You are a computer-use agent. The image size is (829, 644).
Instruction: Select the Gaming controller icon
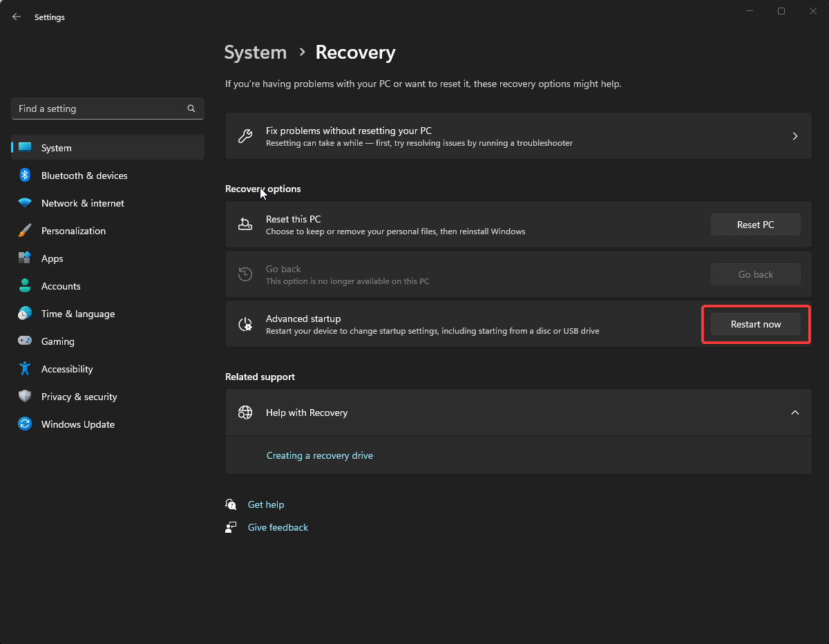(x=25, y=341)
